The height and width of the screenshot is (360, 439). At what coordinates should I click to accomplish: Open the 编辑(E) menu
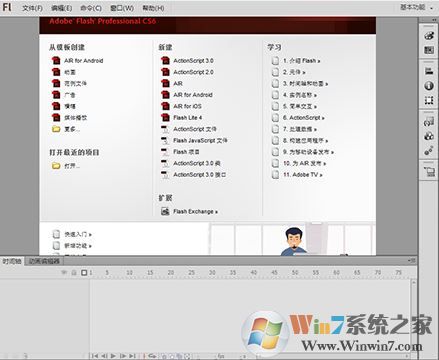coord(62,8)
